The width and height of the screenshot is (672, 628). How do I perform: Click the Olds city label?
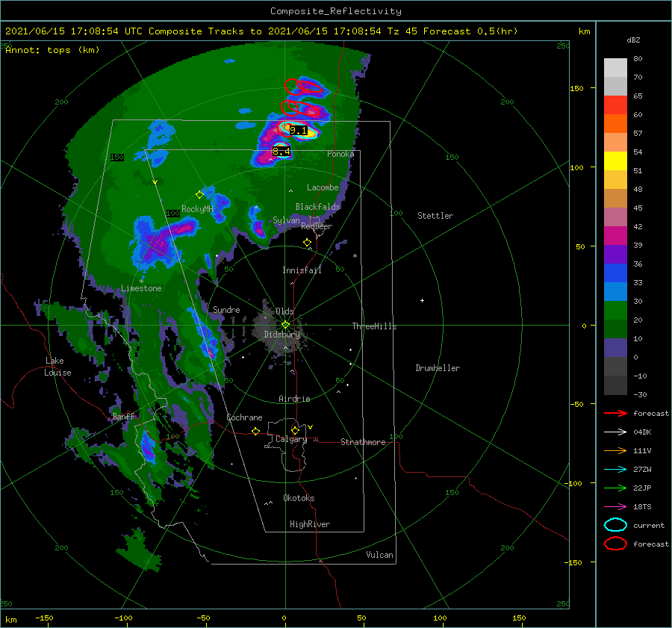[x=284, y=311]
